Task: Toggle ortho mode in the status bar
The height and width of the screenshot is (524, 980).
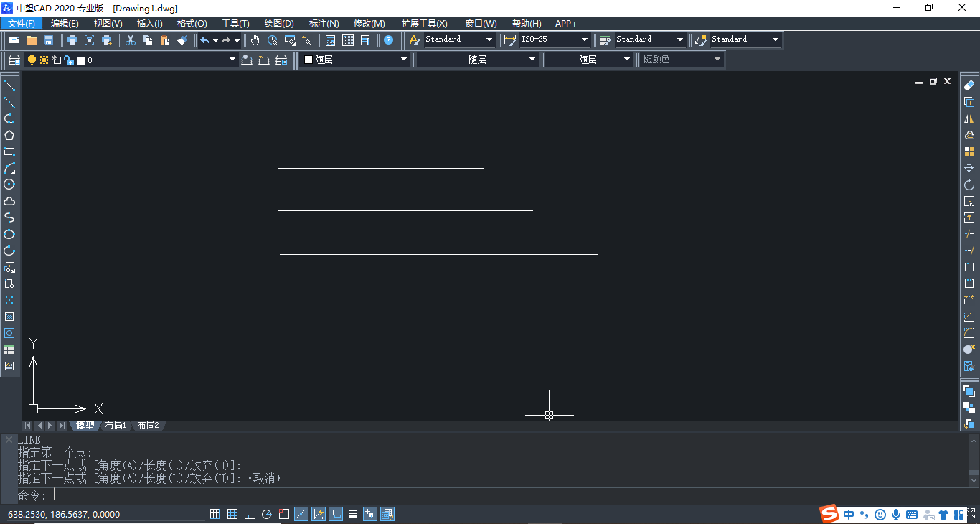Action: [x=249, y=513]
